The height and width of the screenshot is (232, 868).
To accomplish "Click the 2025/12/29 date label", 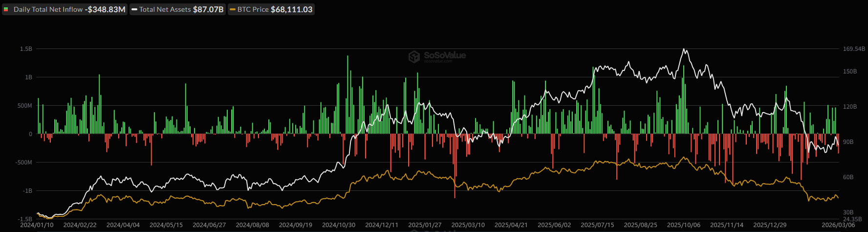I will click(770, 225).
